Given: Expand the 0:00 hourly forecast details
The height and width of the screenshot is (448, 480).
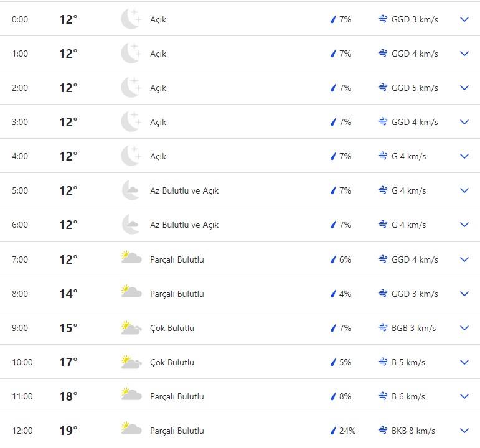Looking at the screenshot, I should [464, 19].
